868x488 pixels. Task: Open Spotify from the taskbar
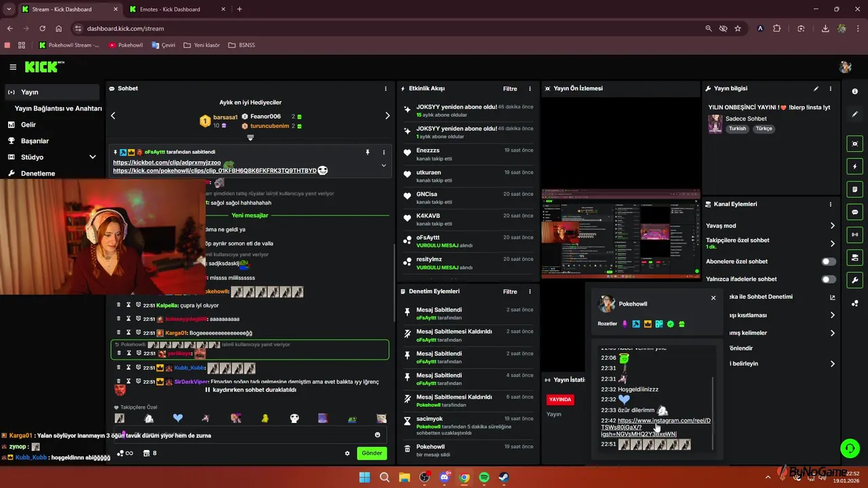point(484,478)
